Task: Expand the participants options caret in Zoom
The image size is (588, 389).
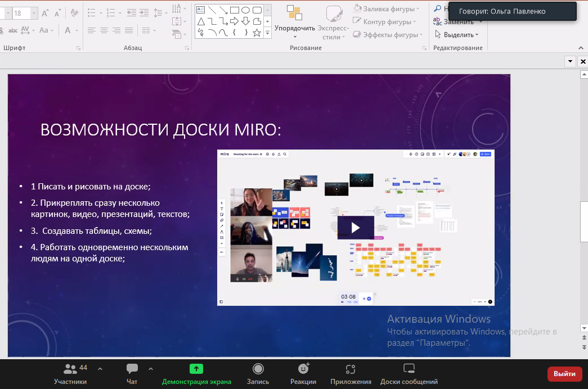Action: pos(100,369)
